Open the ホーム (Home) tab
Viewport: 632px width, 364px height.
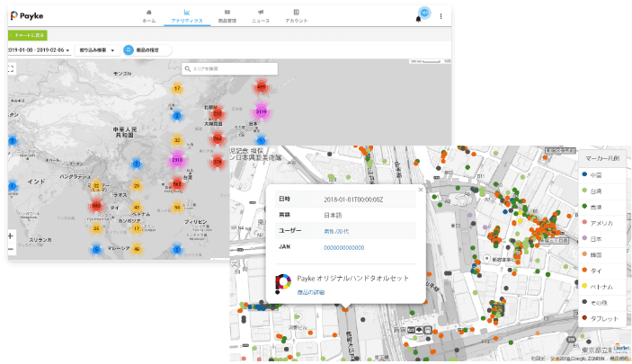(148, 15)
